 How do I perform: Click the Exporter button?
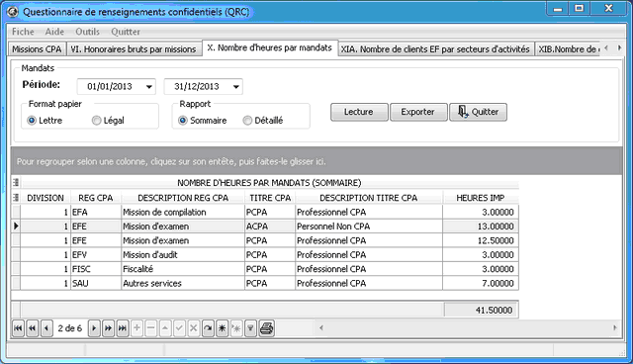pyautogui.click(x=418, y=112)
